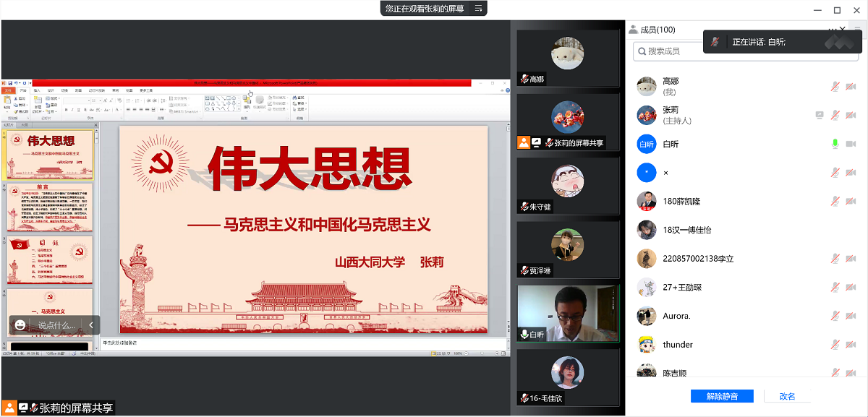Viewport: 868px width, 417px height.
Task: Click 张莉's screen sharing icon in member list
Action: click(x=820, y=115)
